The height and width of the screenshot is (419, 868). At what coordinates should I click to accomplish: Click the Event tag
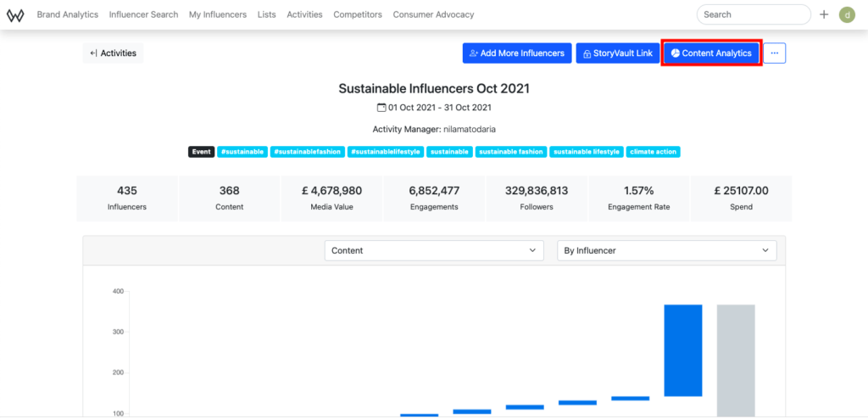[201, 152]
